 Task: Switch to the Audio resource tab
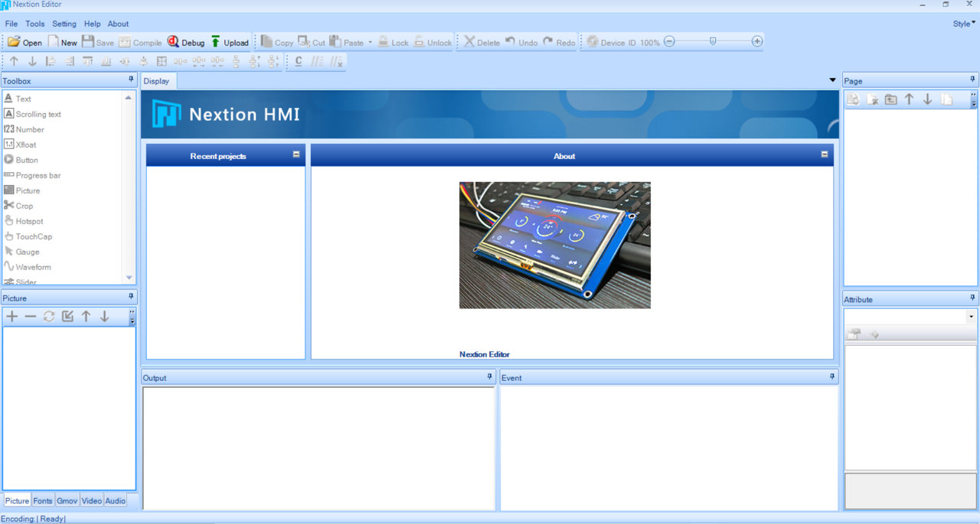(115, 501)
